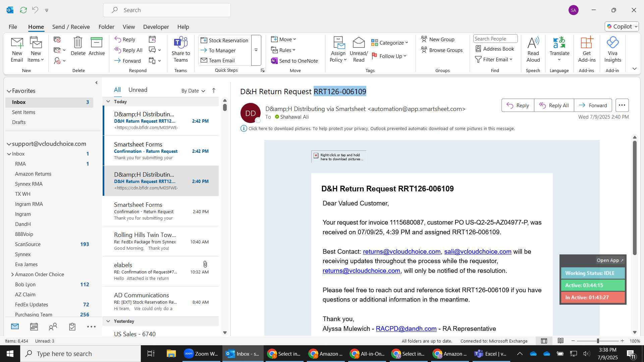Click the sali@vcloudchoice.com email link
The width and height of the screenshot is (644, 362).
(478, 251)
